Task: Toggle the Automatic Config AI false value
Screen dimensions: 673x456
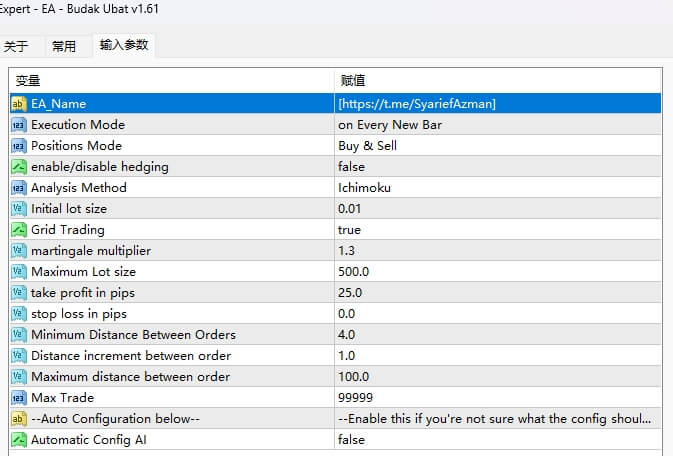Action: 352,440
